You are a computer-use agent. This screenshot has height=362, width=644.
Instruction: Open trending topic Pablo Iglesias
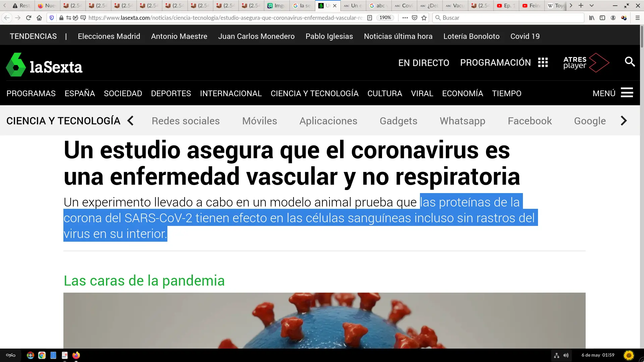[x=329, y=36]
